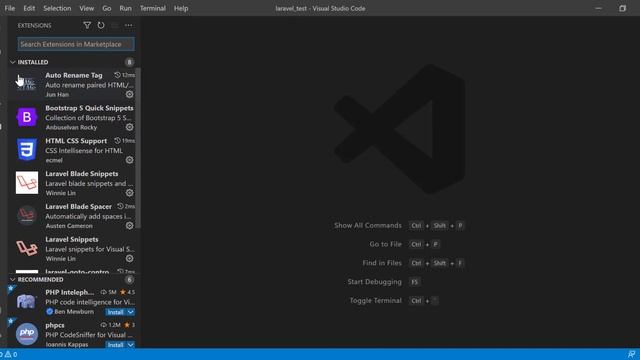Click the installed list scrollbar
The height and width of the screenshot is (360, 640).
pos(138,148)
